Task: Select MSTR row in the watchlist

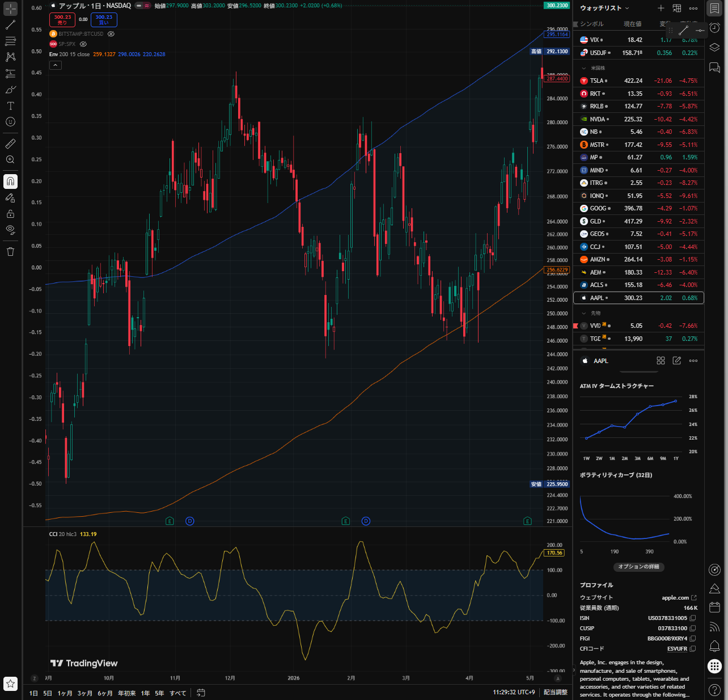Action: click(x=639, y=145)
